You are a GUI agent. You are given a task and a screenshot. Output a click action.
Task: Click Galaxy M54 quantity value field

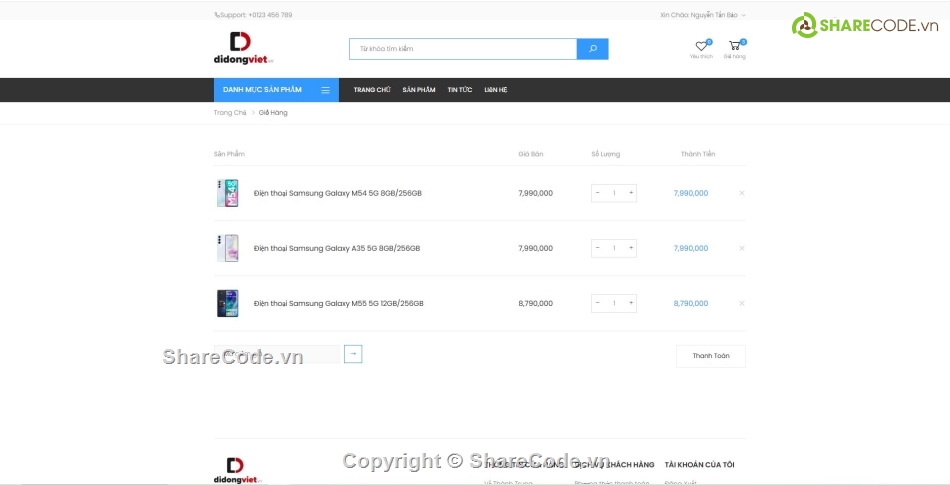pos(614,193)
